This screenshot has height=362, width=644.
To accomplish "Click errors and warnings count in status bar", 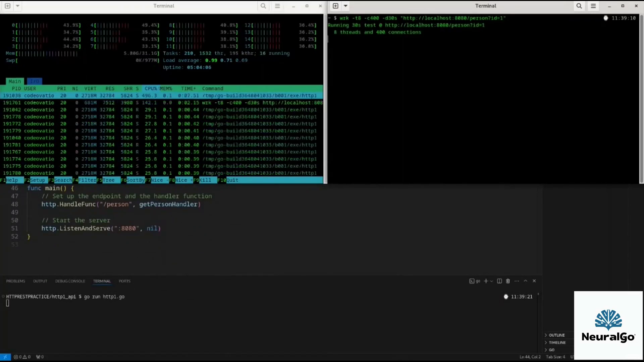I will [x=22, y=357].
